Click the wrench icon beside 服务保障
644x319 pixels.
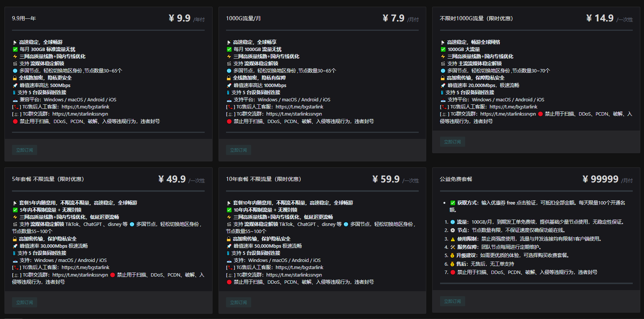tap(452, 247)
